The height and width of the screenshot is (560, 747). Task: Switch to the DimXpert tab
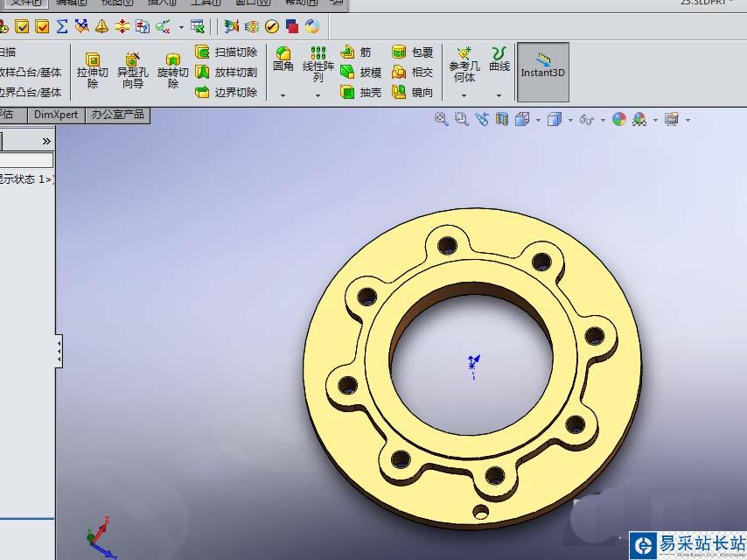pos(56,115)
